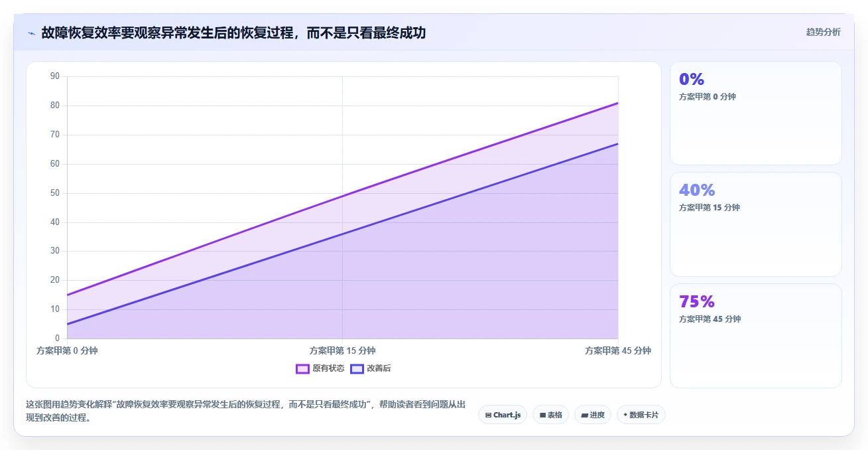Viewport: 868px width, 450px height.
Task: Click the trend icon before the title
Action: point(31,33)
